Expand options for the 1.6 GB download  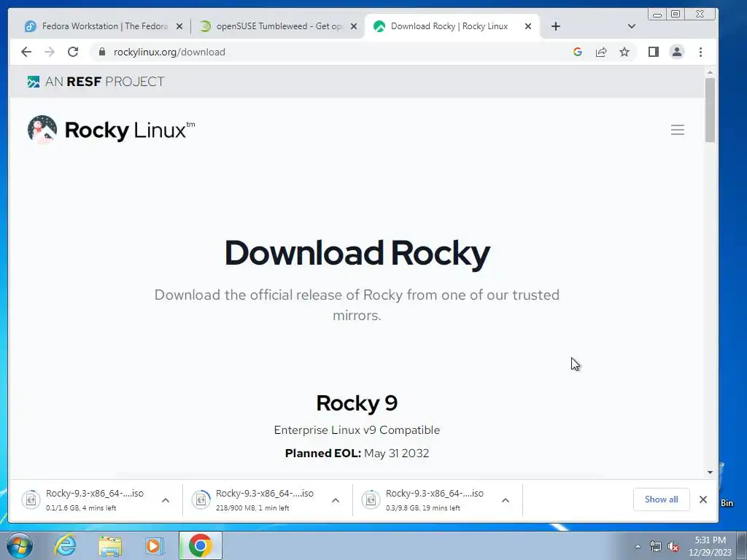(x=166, y=500)
